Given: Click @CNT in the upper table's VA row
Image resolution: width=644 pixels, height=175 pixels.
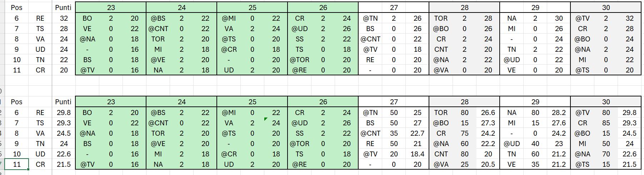Looking at the screenshot, I should point(370,39).
